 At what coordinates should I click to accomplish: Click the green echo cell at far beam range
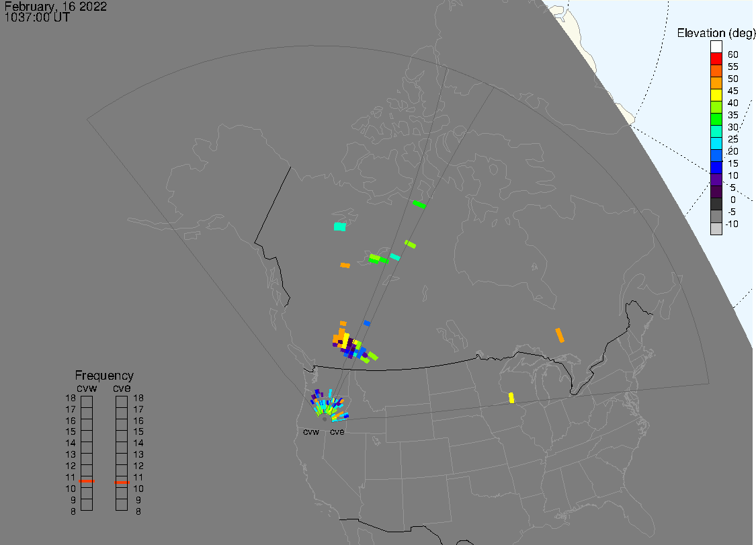click(x=419, y=204)
